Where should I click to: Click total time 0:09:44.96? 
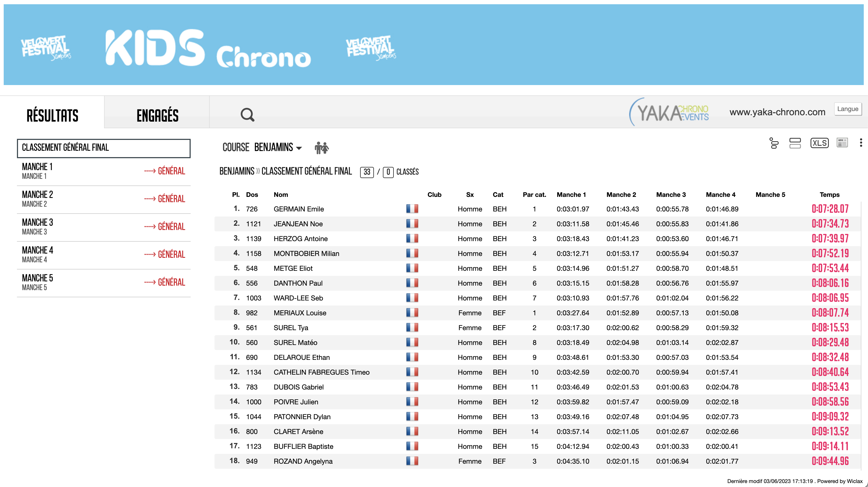[x=830, y=461]
